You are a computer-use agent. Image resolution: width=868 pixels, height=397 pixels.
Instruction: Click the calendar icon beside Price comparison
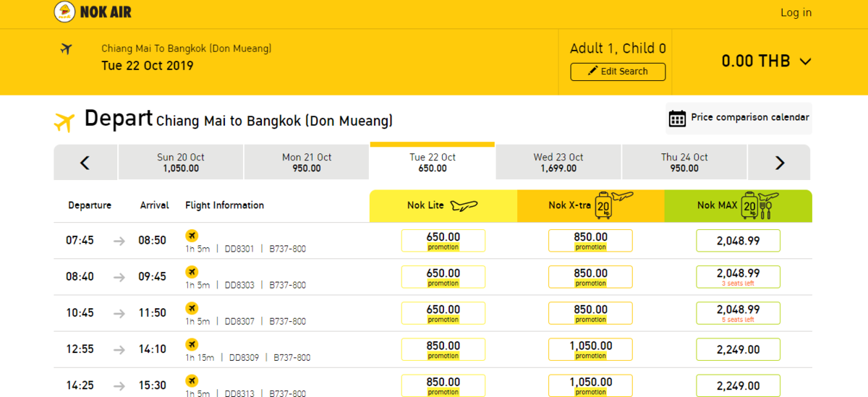click(x=677, y=119)
